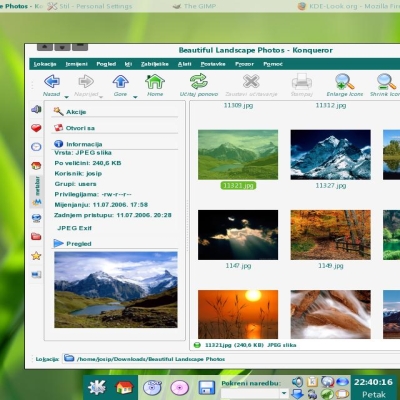This screenshot has height=400, width=400.
Task: Click the chat bubble tray icon
Action: click(342, 394)
